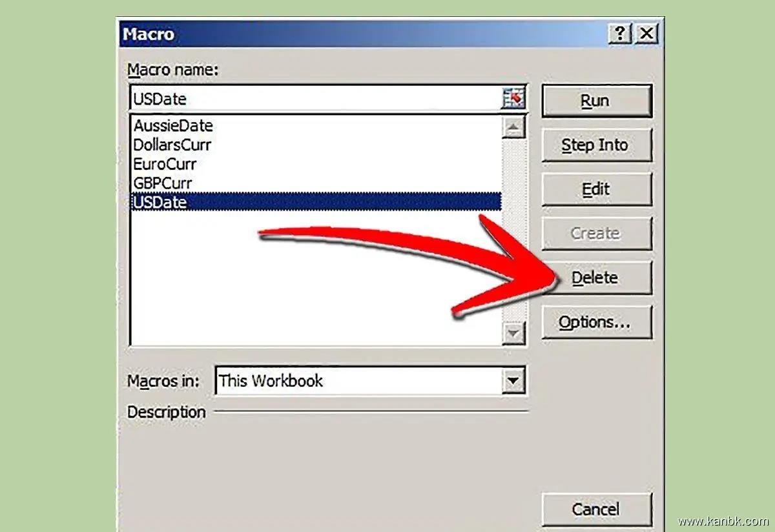Image resolution: width=775 pixels, height=532 pixels.
Task: Click the collapse dialog range selector icon
Action: pos(513,99)
